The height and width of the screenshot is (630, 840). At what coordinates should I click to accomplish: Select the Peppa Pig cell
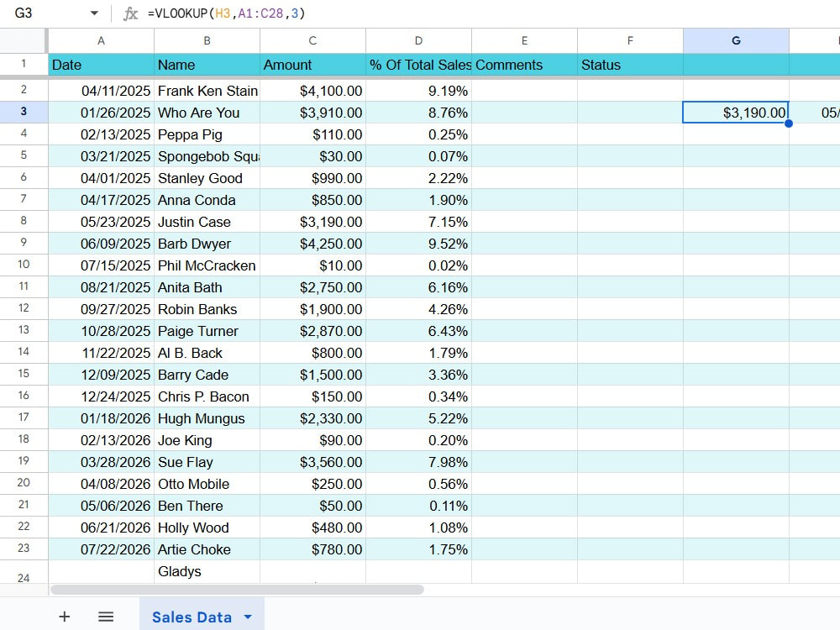tap(207, 134)
